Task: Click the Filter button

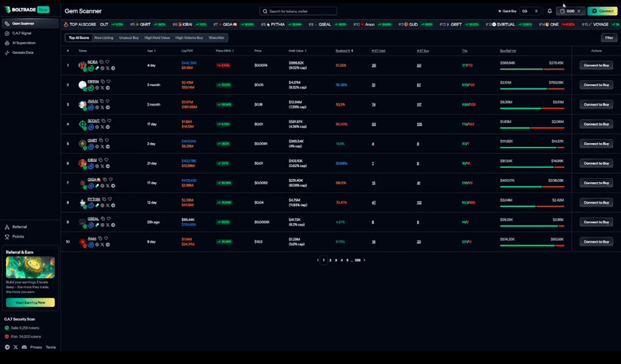Action: click(608, 37)
